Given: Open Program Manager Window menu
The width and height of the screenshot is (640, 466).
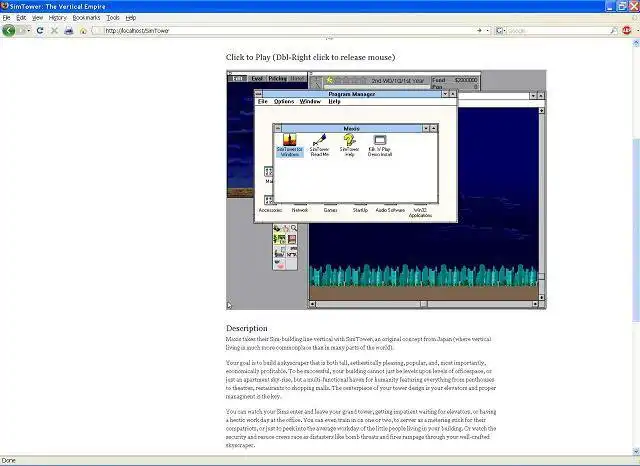Looking at the screenshot, I should coord(310,102).
